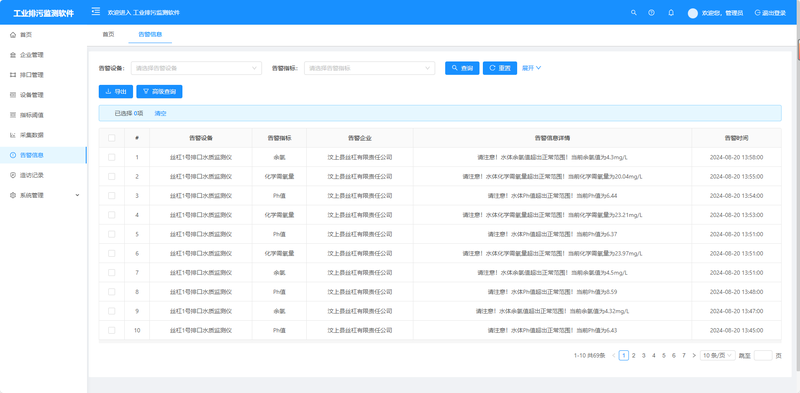The width and height of the screenshot is (800, 393).
Task: Check the checkbox for row 2
Action: tap(112, 176)
